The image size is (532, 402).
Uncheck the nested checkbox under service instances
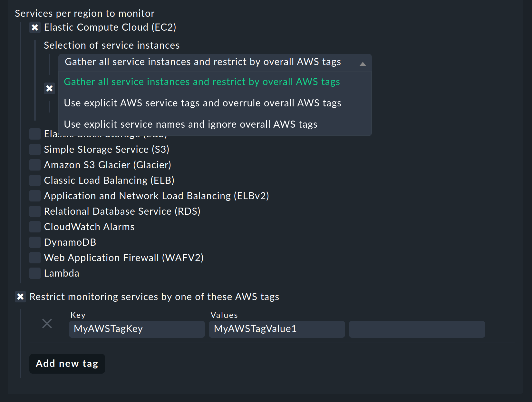49,88
